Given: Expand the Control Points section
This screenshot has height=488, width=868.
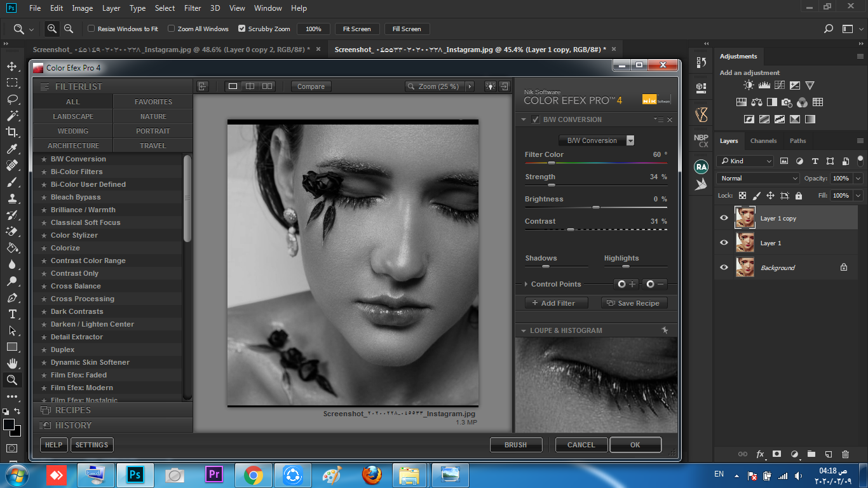Looking at the screenshot, I should click(526, 284).
